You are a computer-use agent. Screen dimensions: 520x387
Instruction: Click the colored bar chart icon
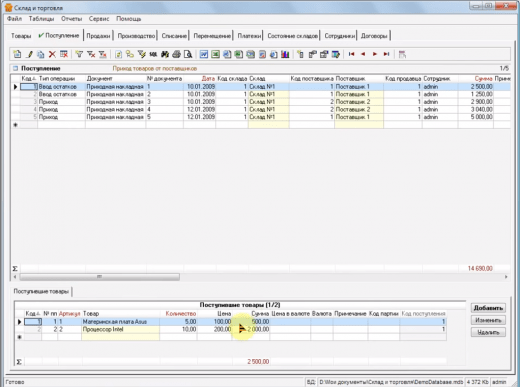click(x=285, y=54)
